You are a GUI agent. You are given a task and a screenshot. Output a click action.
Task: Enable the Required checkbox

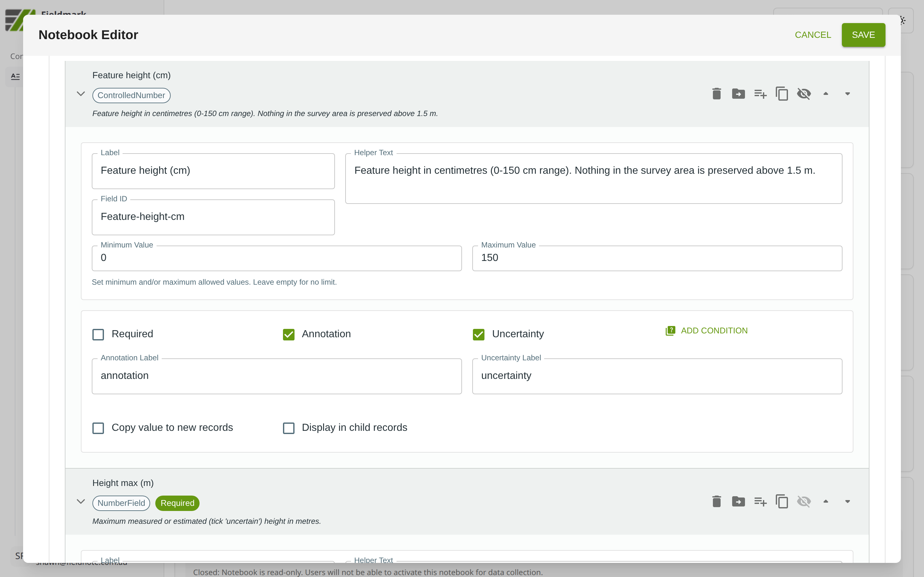98,335
